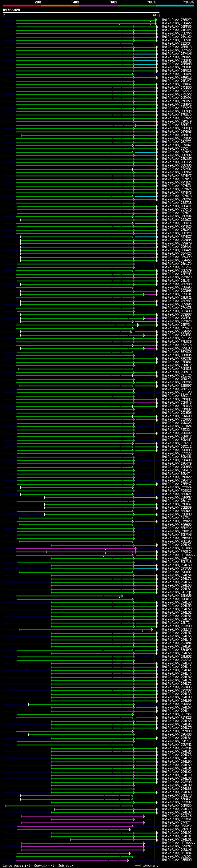Click UniRef100_B2BW97 subject name
197x868 pixels.
176,386
